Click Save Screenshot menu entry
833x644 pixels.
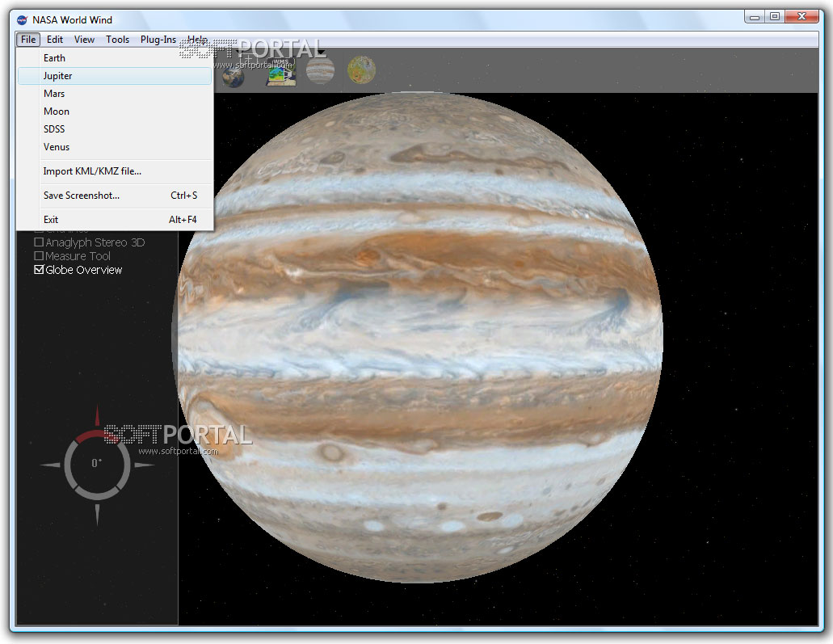click(115, 196)
